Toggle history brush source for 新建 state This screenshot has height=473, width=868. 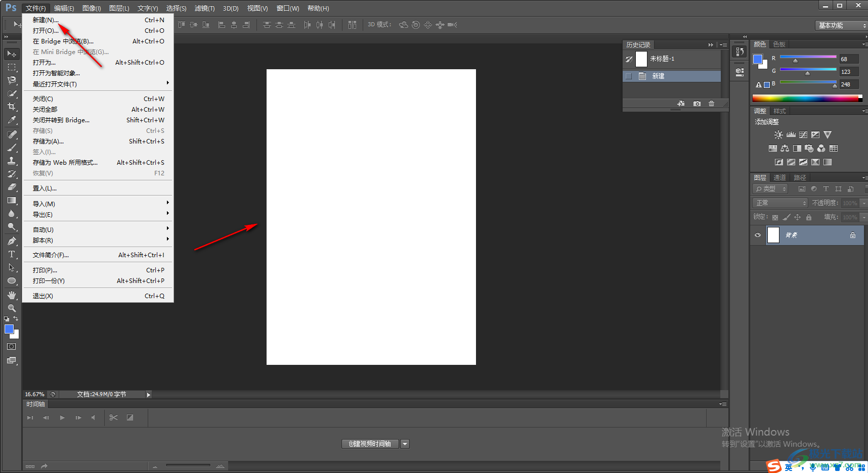point(629,76)
